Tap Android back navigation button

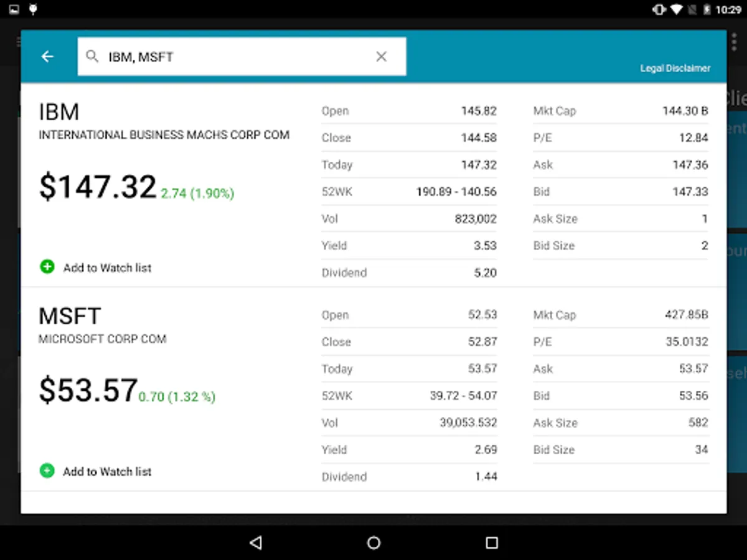click(255, 543)
